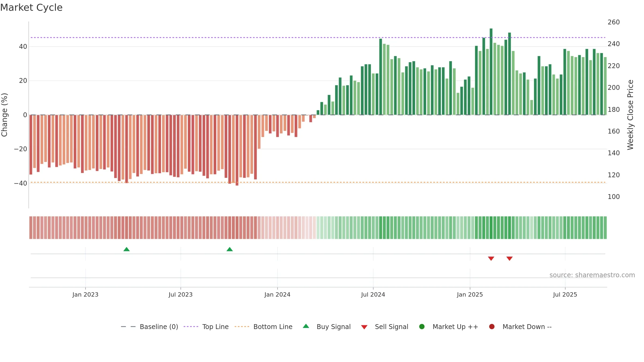Image resolution: width=644 pixels, height=362 pixels.
Task: Click the Sell Signal legend label
Action: pyautogui.click(x=391, y=327)
